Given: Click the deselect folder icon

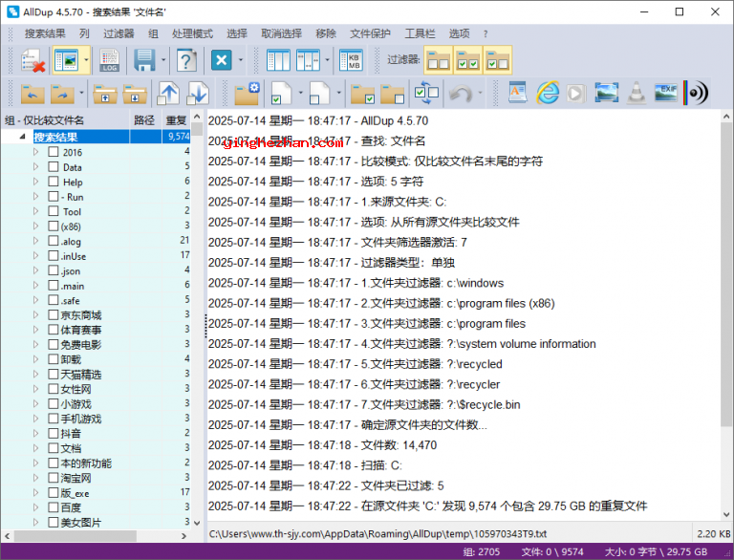Looking at the screenshot, I should [x=392, y=93].
